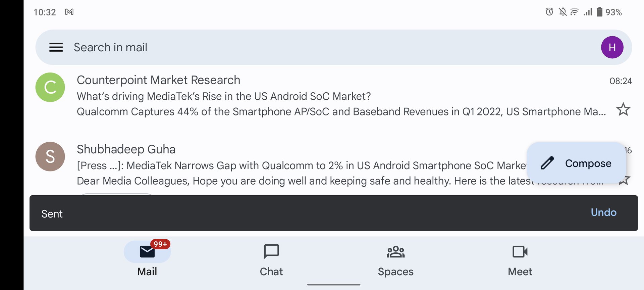Screen dimensions: 644x290
Task: Compose a new email
Action: point(576,163)
